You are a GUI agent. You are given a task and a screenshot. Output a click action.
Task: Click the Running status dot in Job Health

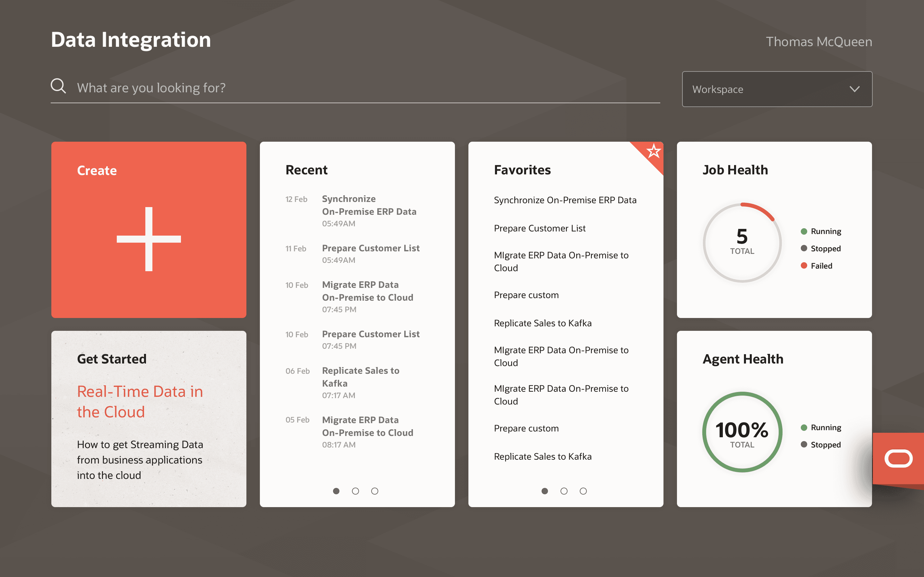(804, 231)
